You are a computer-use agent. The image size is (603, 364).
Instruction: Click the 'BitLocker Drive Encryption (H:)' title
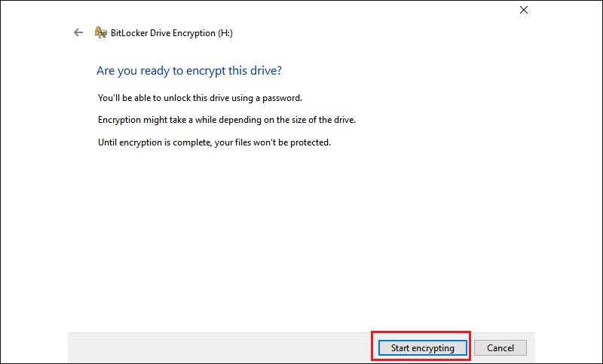172,33
